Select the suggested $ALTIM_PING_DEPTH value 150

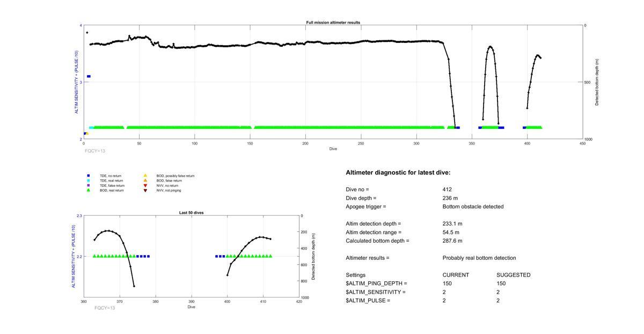[501, 284]
